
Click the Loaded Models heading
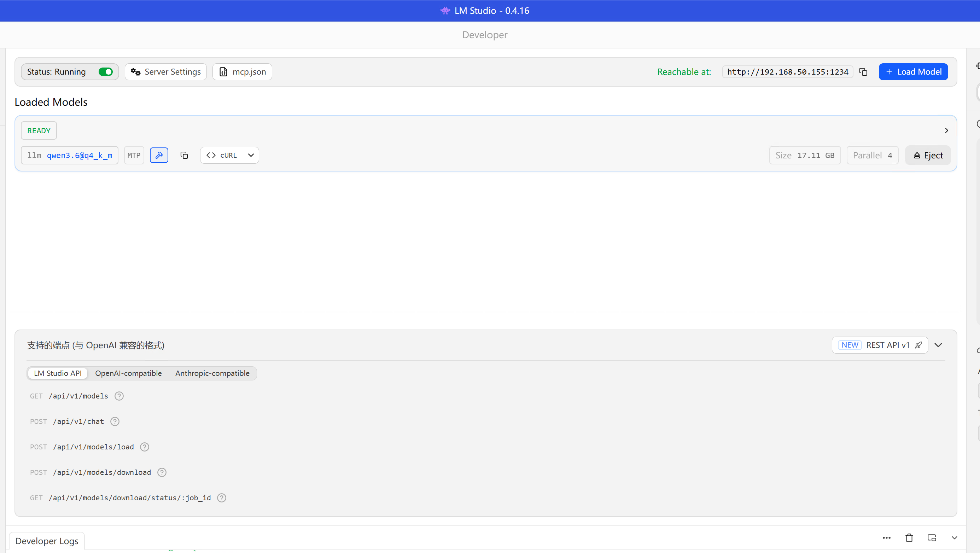pos(51,102)
